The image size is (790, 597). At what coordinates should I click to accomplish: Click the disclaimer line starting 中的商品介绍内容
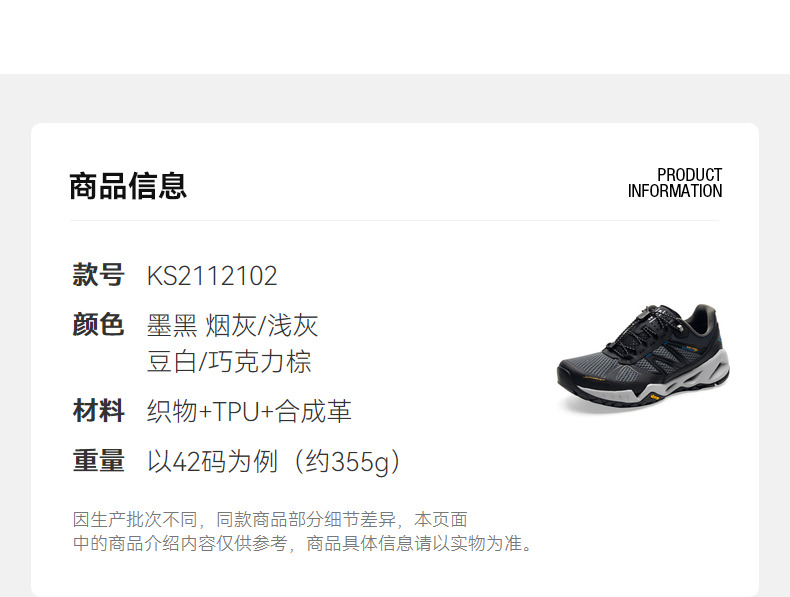pyautogui.click(x=304, y=543)
